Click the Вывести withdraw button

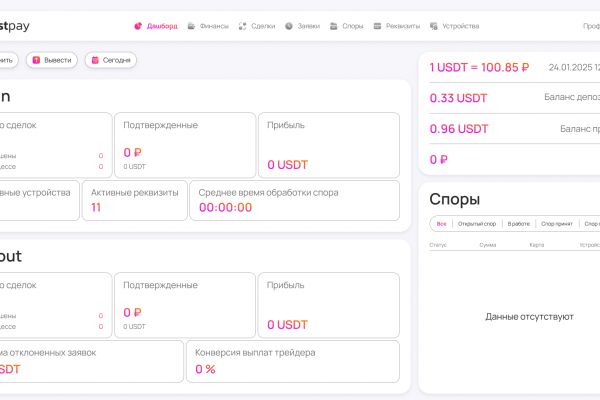[x=52, y=60]
